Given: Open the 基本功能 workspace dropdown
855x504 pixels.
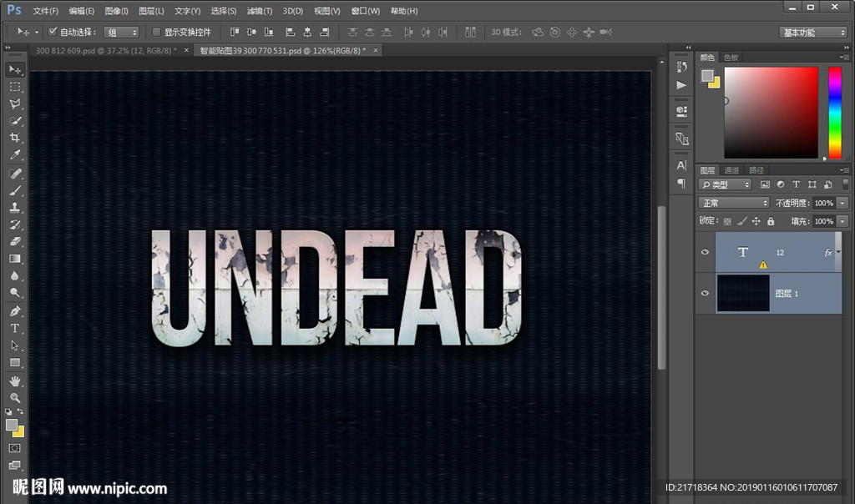Looking at the screenshot, I should (813, 33).
